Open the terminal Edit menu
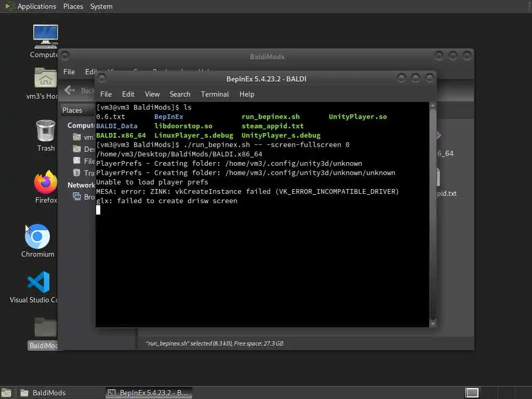Viewport: 532px width, 399px height. [x=128, y=95]
